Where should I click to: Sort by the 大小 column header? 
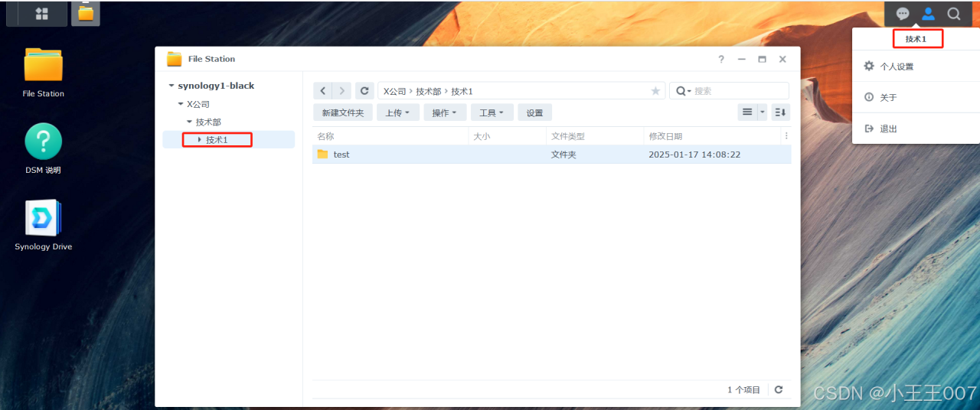point(508,136)
